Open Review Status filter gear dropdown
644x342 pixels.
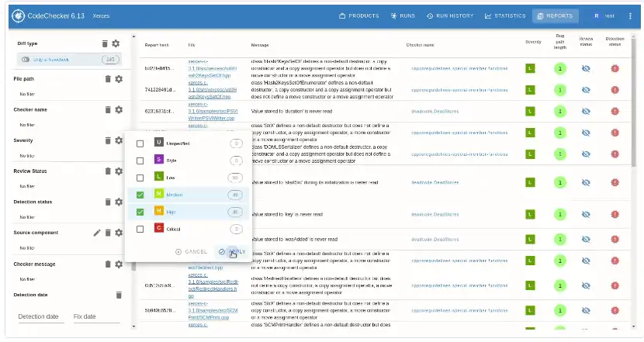[x=119, y=171]
